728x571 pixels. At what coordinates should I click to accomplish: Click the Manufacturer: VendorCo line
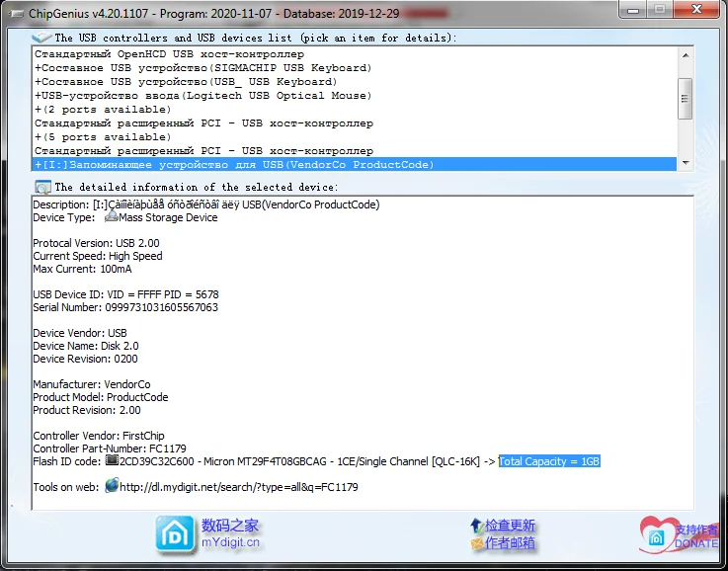(x=92, y=384)
